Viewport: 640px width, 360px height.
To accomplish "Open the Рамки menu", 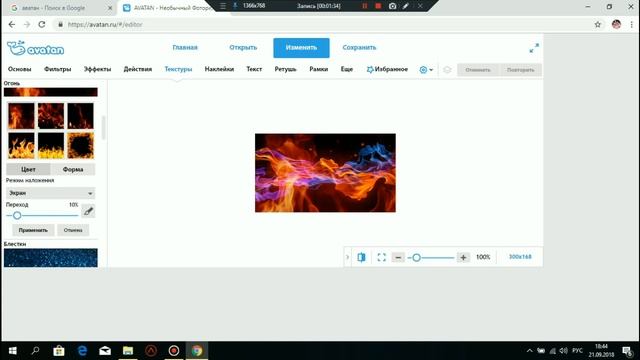I will pyautogui.click(x=318, y=69).
